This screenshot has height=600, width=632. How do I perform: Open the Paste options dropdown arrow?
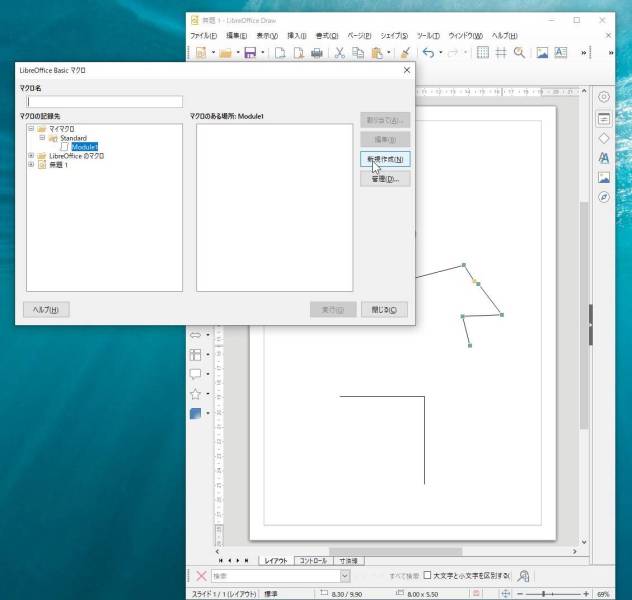pos(389,53)
